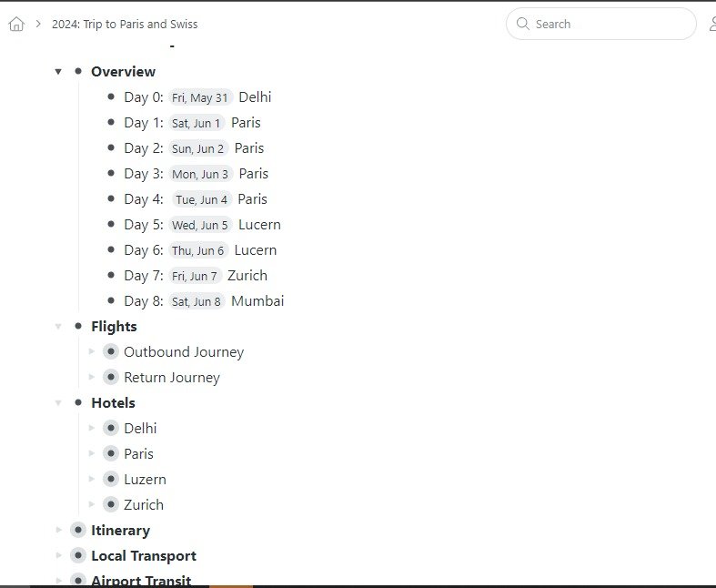716x588 pixels.
Task: Click the Local Transport bullet dot
Action: pos(78,555)
